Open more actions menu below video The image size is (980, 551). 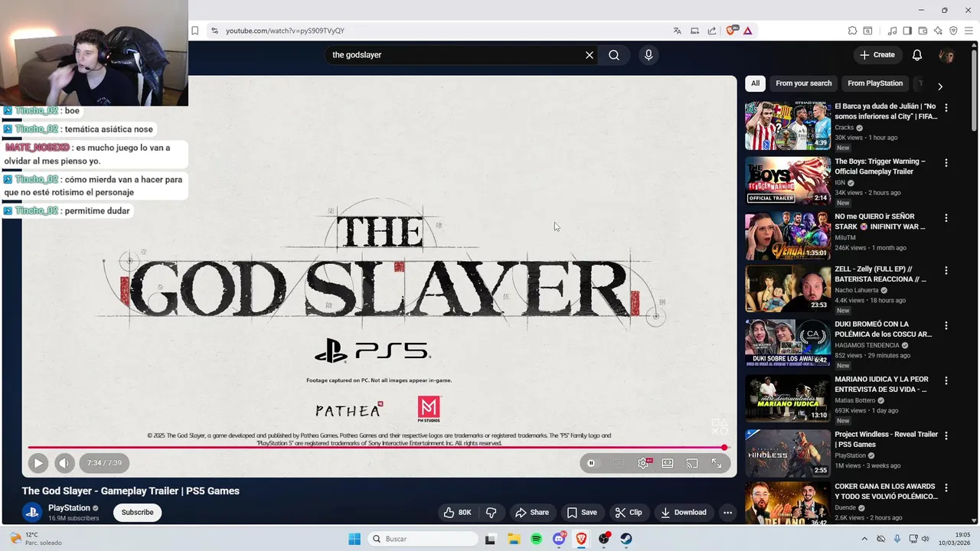tap(727, 513)
